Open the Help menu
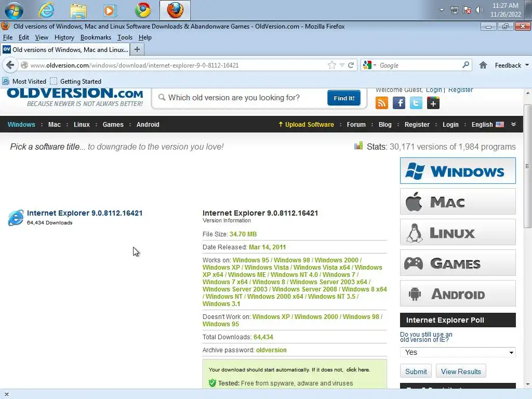This screenshot has width=532, height=399. coord(145,37)
